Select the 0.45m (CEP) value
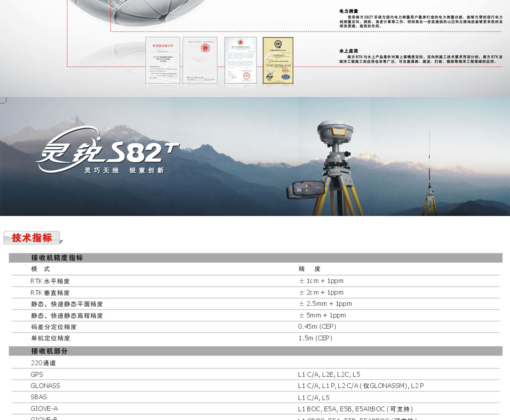Viewport: 510px width, 420px height. click(x=317, y=326)
